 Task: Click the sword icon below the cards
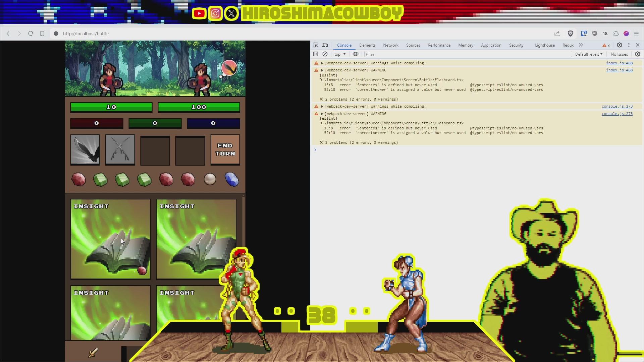tap(93, 353)
